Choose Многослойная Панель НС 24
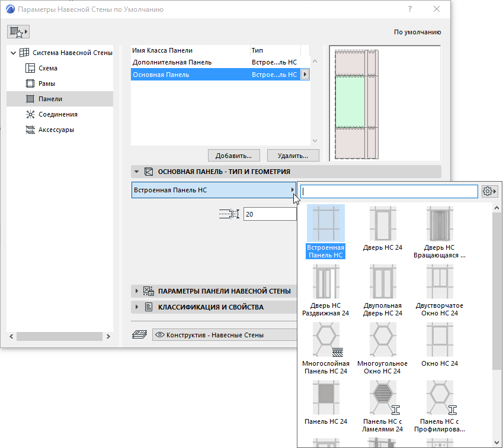503x448 pixels. (x=326, y=349)
